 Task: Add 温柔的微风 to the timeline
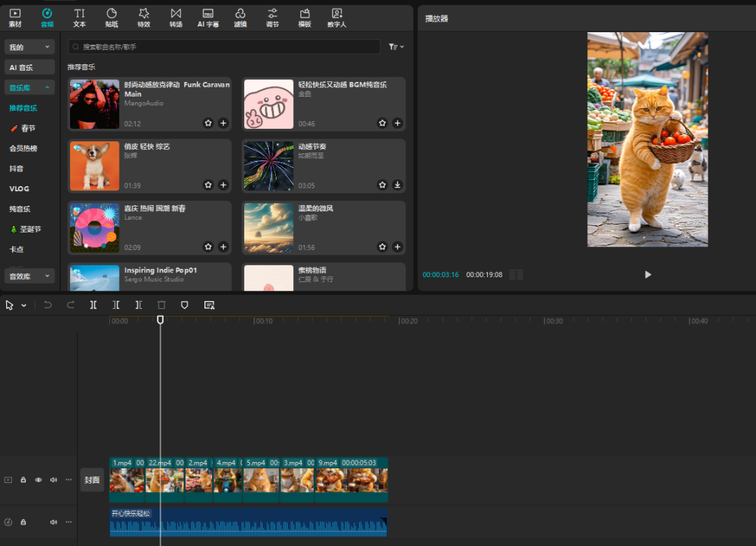tap(398, 247)
